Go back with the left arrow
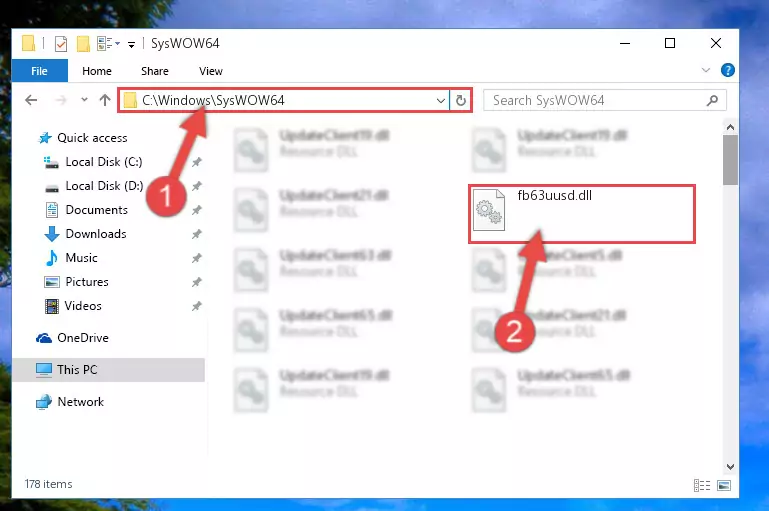Screen dimensions: 769x511 coord(31,100)
